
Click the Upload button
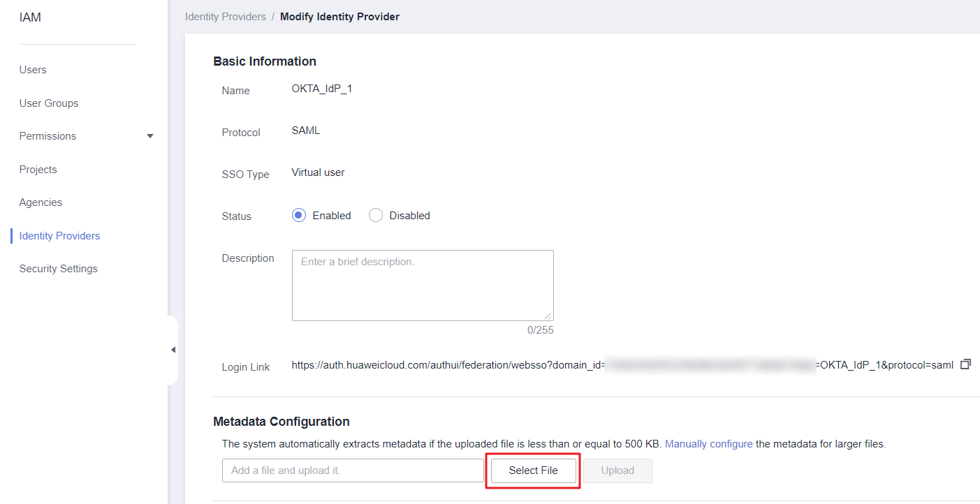(x=617, y=470)
